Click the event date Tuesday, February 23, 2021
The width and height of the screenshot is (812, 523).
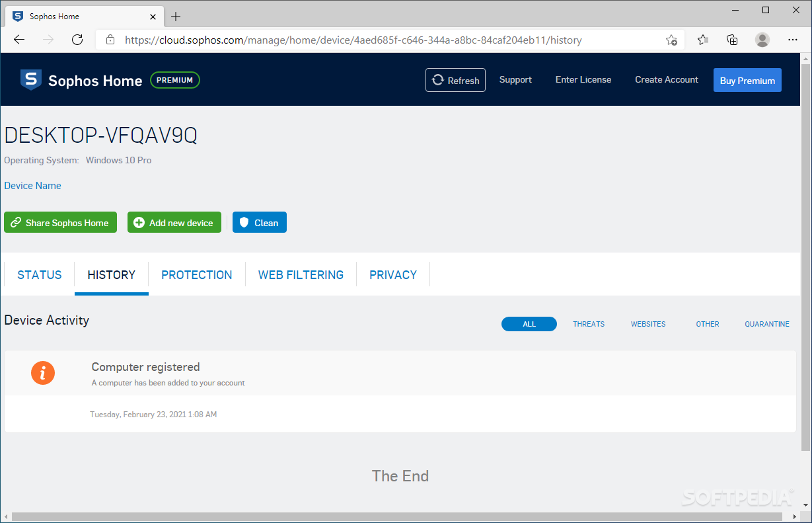[153, 415]
